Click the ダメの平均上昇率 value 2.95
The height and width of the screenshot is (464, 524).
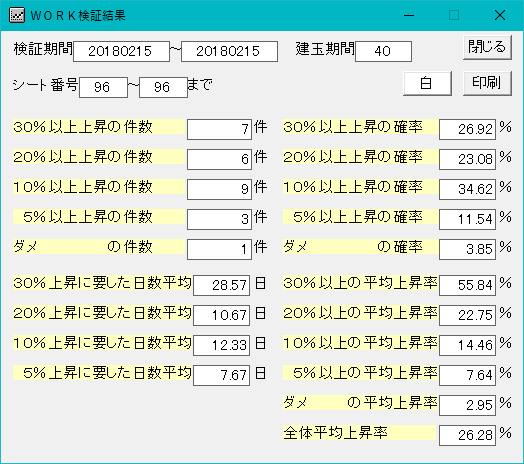tap(467, 405)
